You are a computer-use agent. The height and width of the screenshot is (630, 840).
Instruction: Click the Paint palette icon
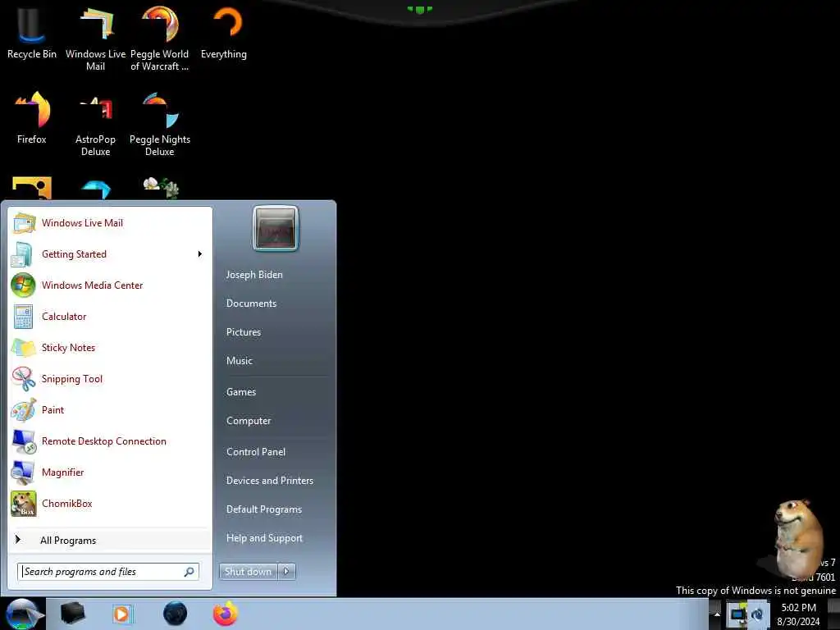click(x=24, y=410)
